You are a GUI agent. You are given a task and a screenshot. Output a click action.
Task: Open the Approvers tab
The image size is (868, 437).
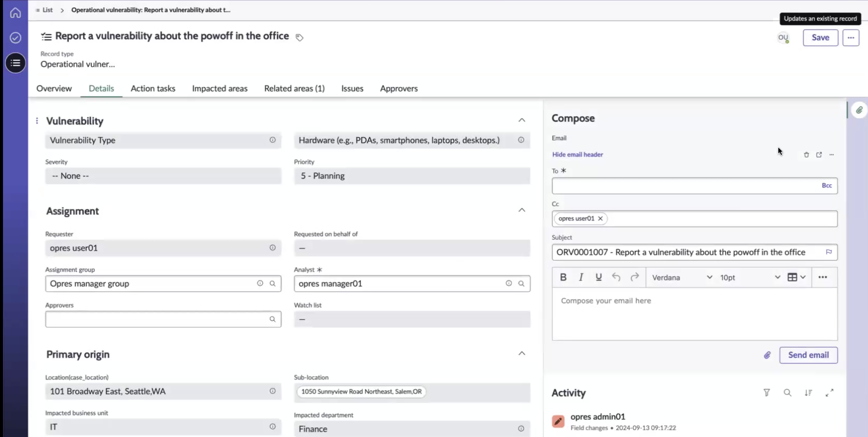(x=399, y=88)
